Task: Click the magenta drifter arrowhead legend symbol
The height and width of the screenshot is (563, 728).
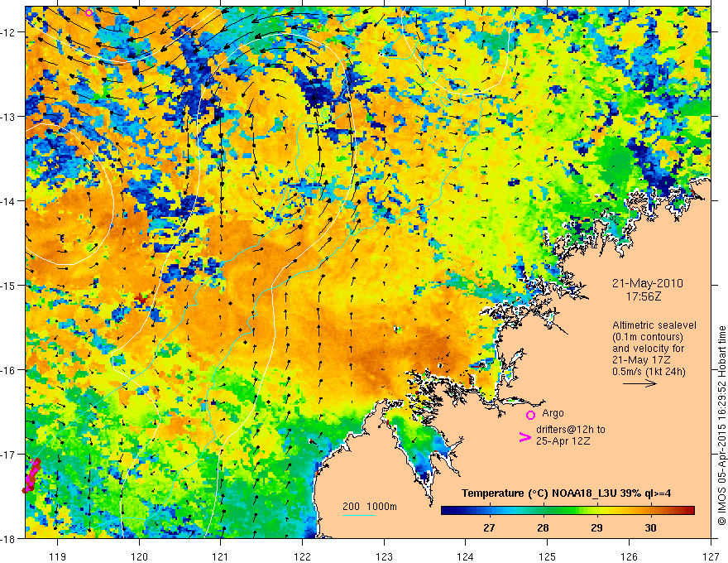Action: (524, 436)
